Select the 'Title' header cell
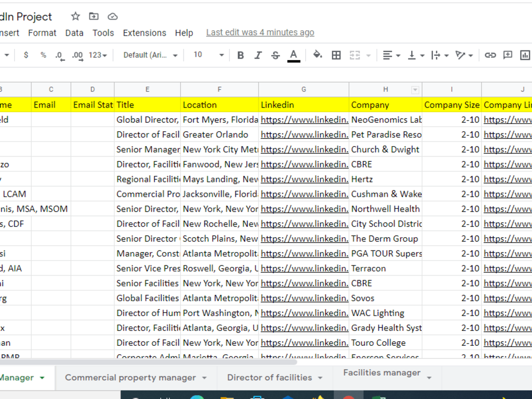Screen dimensions: 532x399 147,105
